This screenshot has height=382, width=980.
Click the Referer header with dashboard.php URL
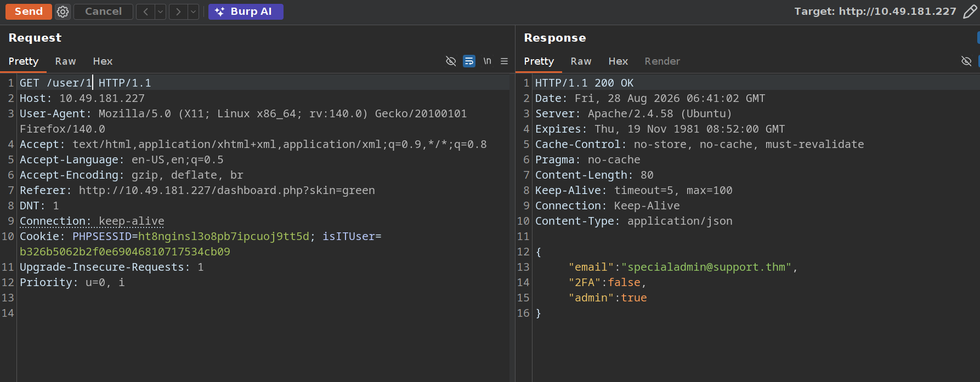(x=197, y=190)
